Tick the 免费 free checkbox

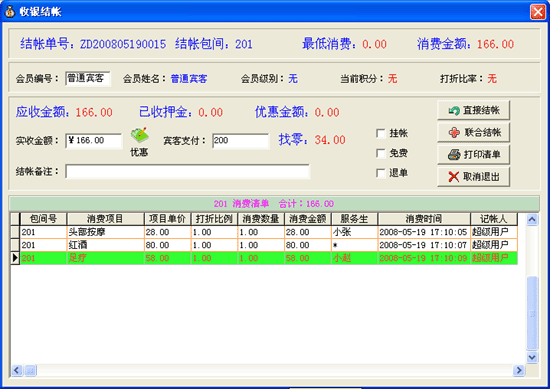tap(381, 153)
